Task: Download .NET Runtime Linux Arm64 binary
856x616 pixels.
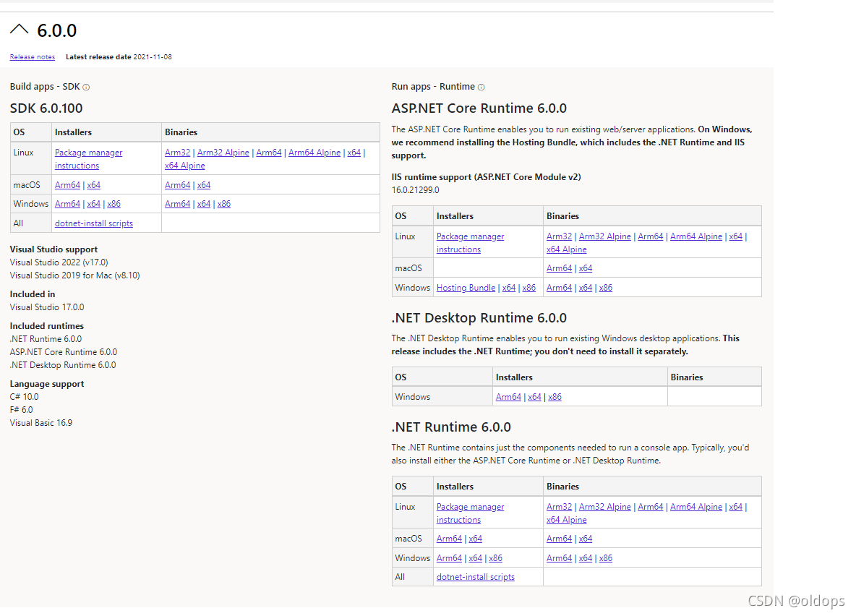Action: 650,507
